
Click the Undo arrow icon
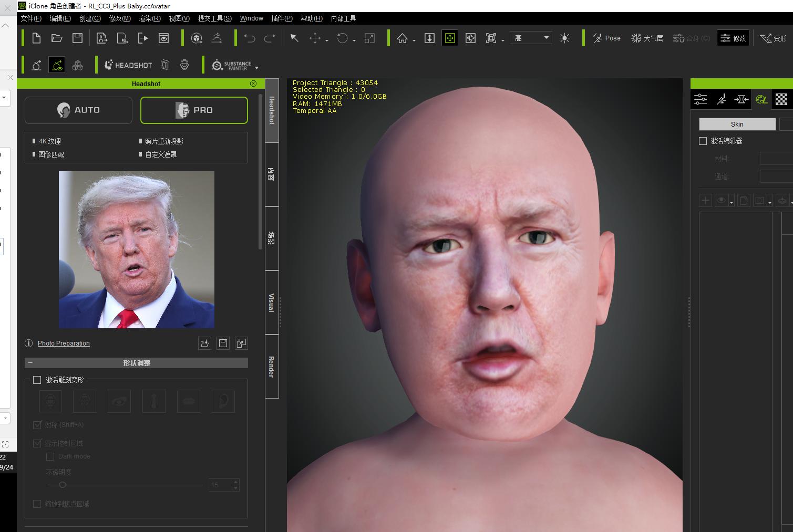point(250,38)
